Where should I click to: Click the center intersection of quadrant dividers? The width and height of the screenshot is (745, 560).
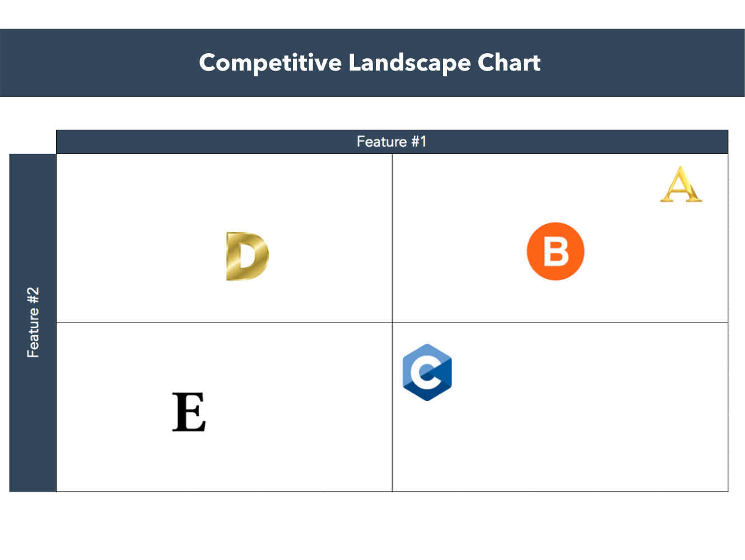tap(392, 323)
